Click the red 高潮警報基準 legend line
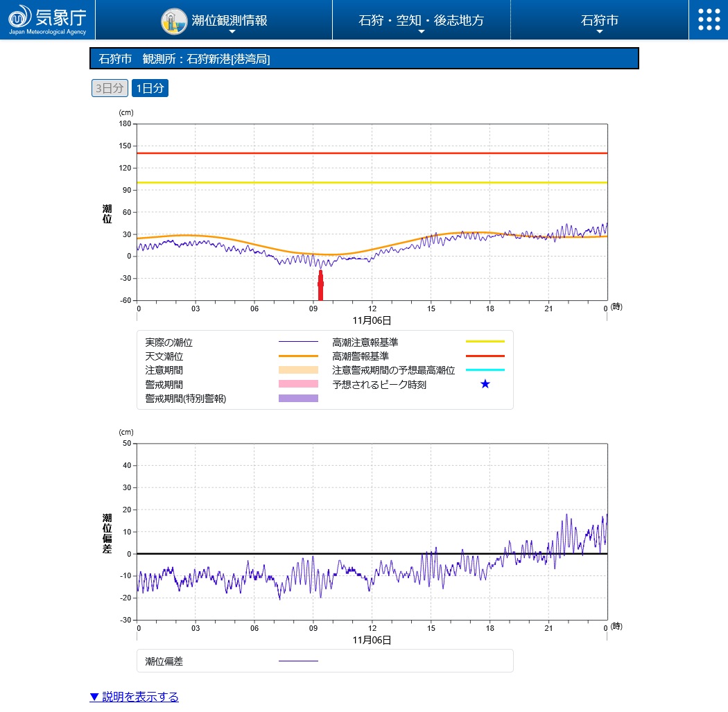This screenshot has height=712, width=728. pos(485,356)
